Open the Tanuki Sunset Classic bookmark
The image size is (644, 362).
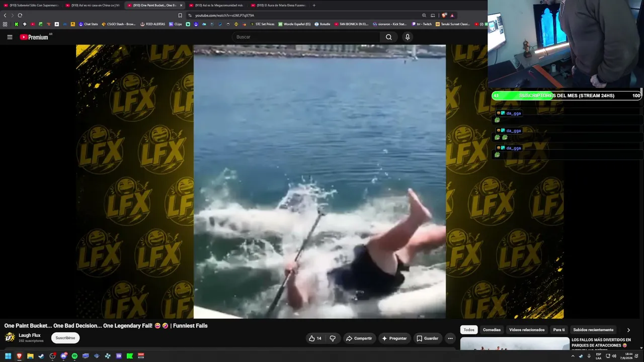pyautogui.click(x=453, y=24)
